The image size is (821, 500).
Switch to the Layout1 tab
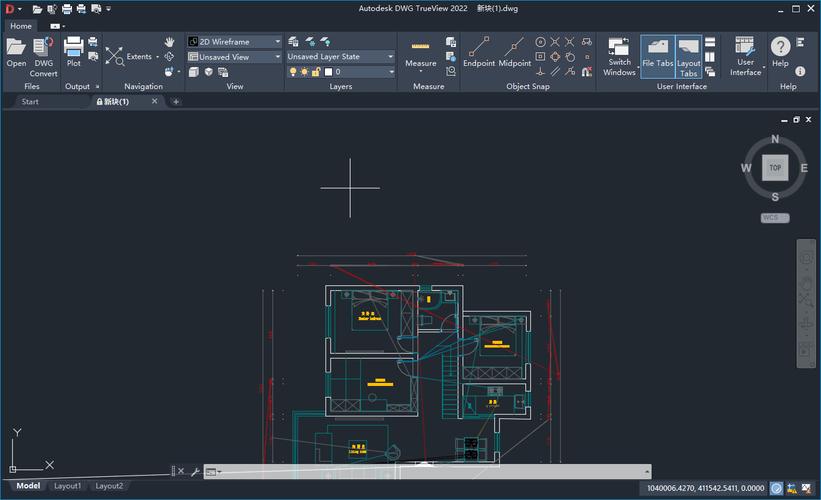(x=68, y=486)
